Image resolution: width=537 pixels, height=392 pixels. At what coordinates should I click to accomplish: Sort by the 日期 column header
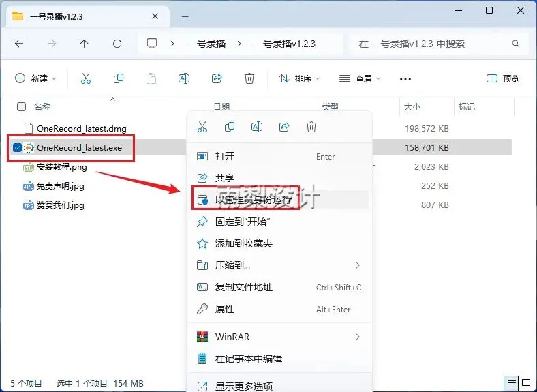click(221, 107)
